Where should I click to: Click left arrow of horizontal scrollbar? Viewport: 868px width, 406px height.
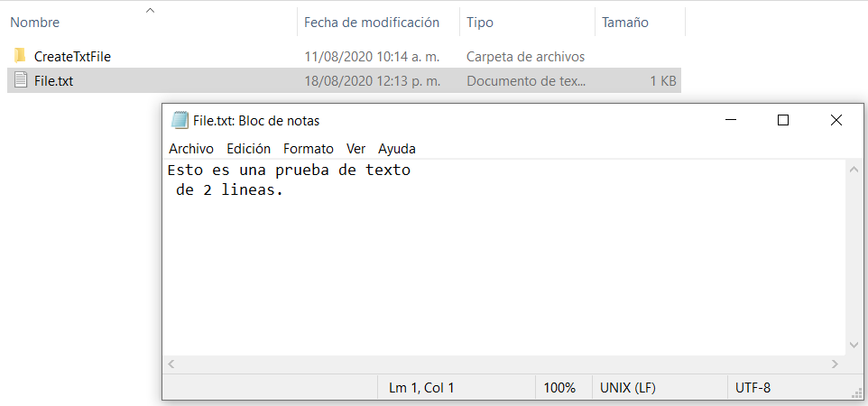pyautogui.click(x=171, y=364)
